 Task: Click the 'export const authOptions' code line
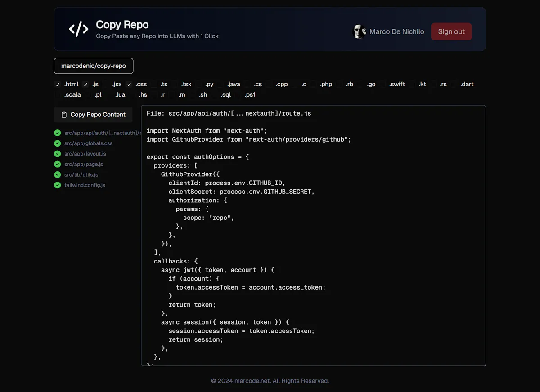click(x=198, y=157)
